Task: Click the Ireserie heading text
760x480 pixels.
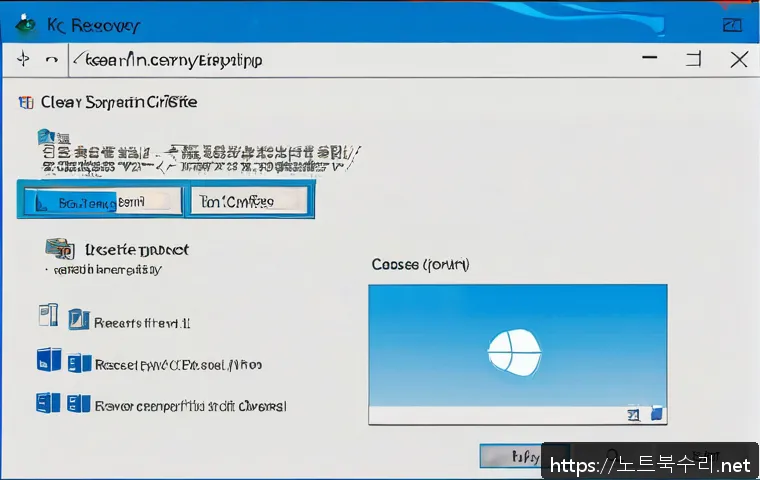Action: [x=137, y=250]
